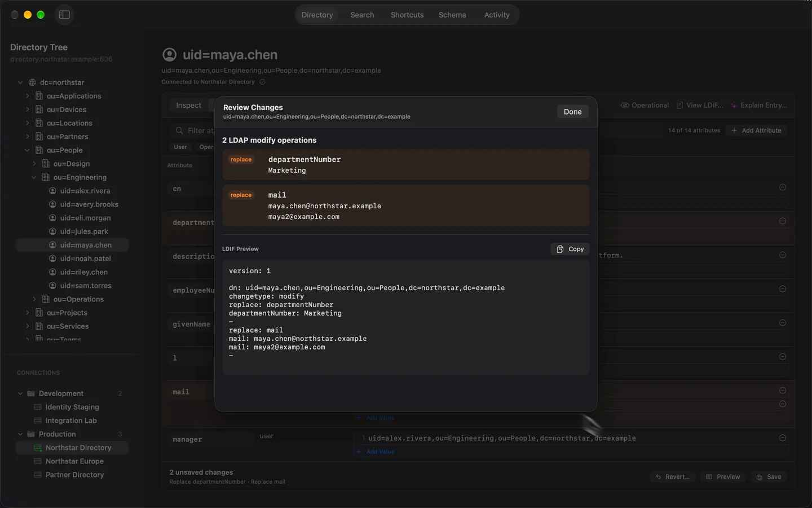Click the dc=northstar globe icon
Screen dimensions: 812x508
[32, 82]
